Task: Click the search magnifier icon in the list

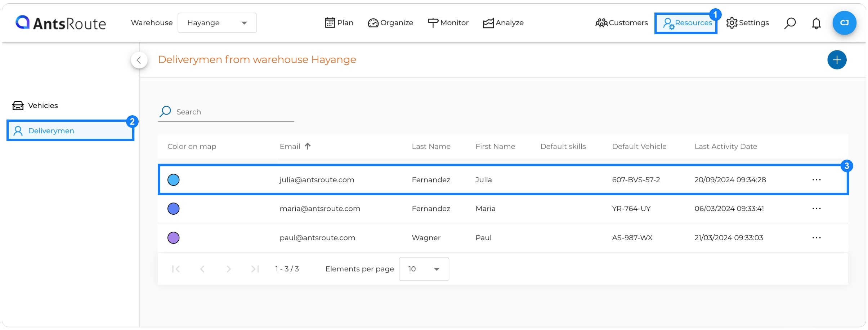Action: pos(165,111)
